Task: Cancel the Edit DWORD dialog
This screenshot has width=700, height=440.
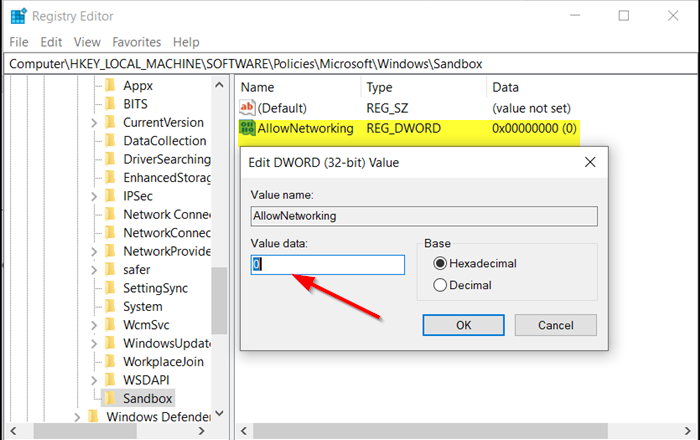Action: (x=555, y=325)
